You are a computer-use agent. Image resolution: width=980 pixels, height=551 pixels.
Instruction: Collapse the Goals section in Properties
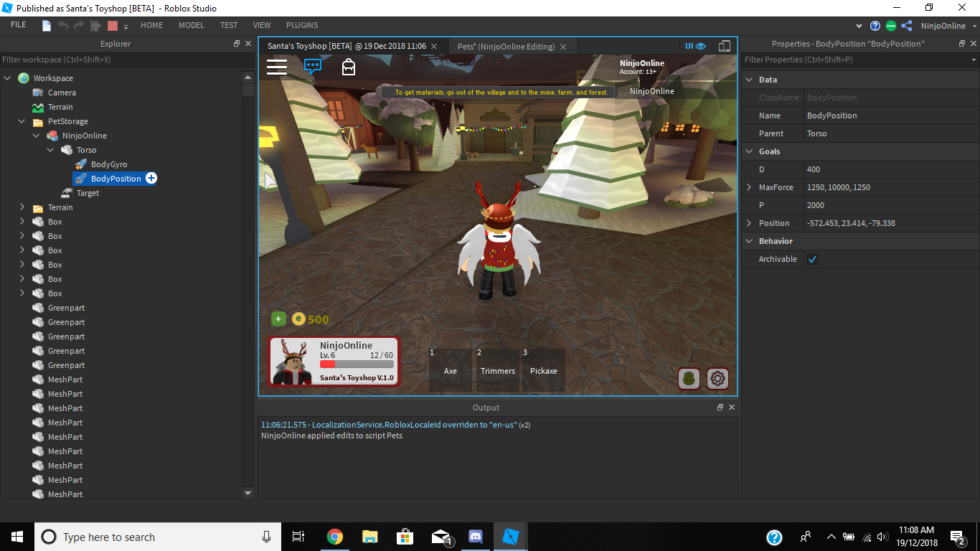[749, 151]
